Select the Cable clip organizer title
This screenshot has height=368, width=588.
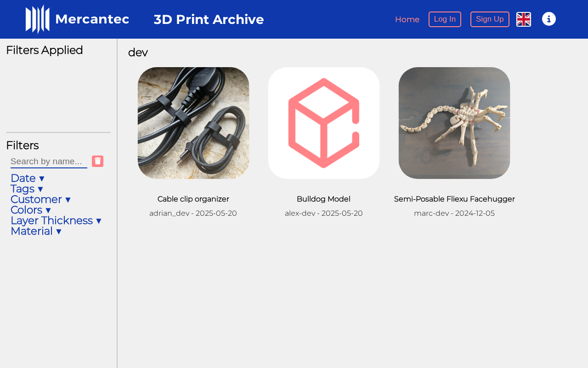[193, 199]
